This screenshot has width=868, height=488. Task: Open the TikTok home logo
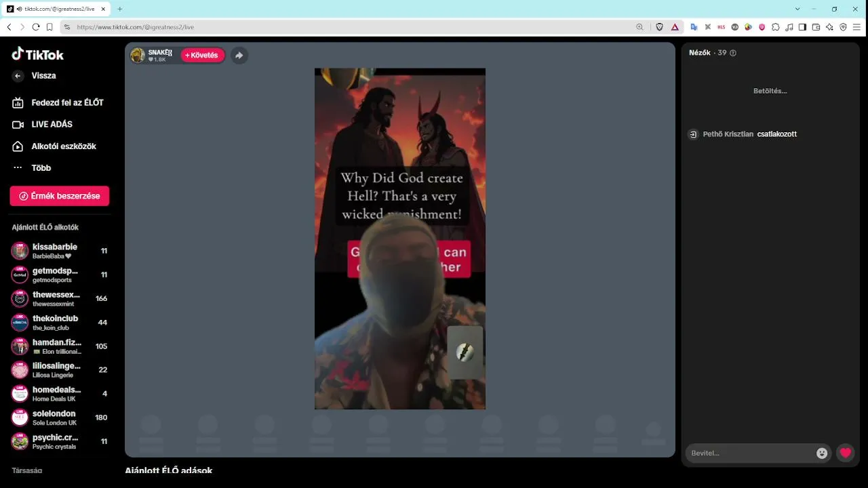point(38,54)
